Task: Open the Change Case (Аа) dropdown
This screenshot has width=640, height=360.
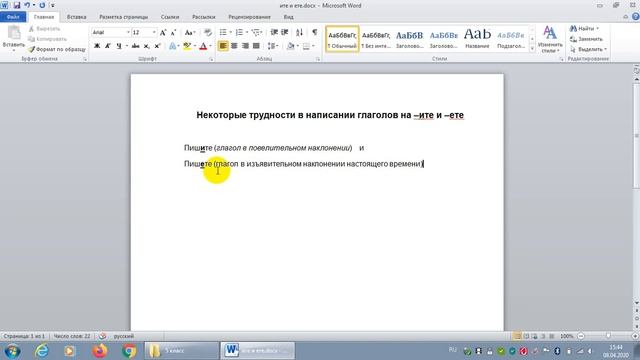Action: tap(190, 32)
